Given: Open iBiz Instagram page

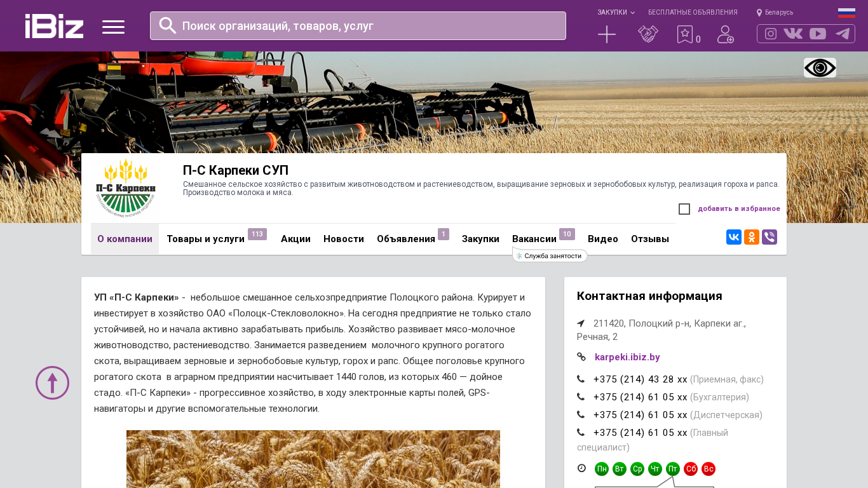Looking at the screenshot, I should [x=771, y=34].
